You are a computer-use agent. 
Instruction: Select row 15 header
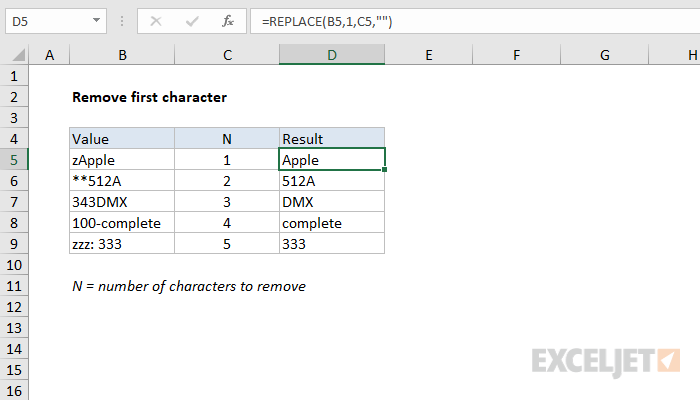click(x=14, y=370)
